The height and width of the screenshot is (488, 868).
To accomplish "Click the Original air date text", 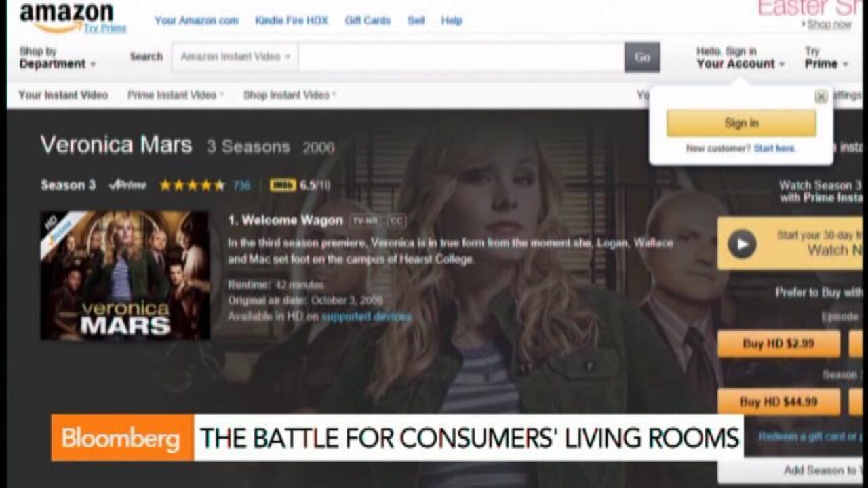I will (305, 300).
